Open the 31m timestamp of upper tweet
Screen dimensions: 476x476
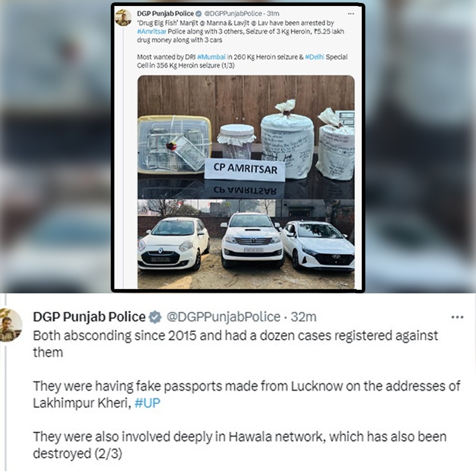[x=273, y=14]
